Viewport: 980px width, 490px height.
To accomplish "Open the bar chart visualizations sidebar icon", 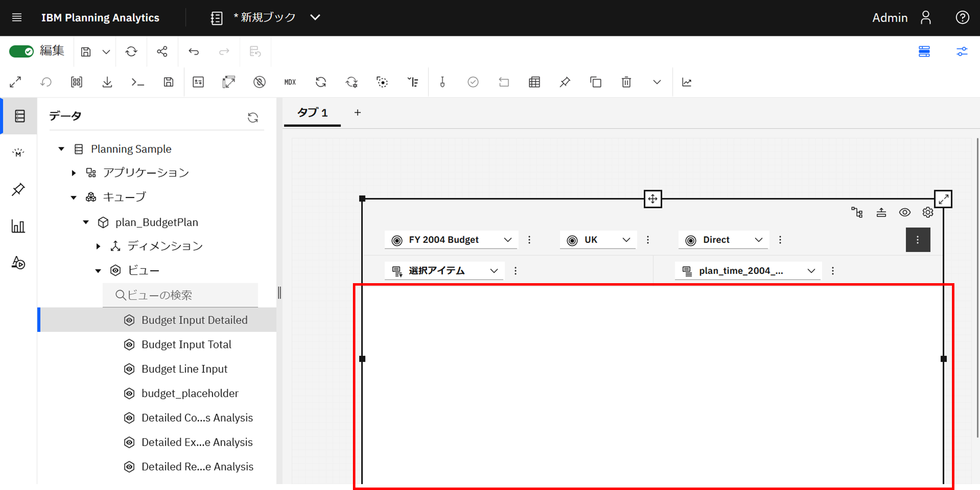I will click(18, 227).
